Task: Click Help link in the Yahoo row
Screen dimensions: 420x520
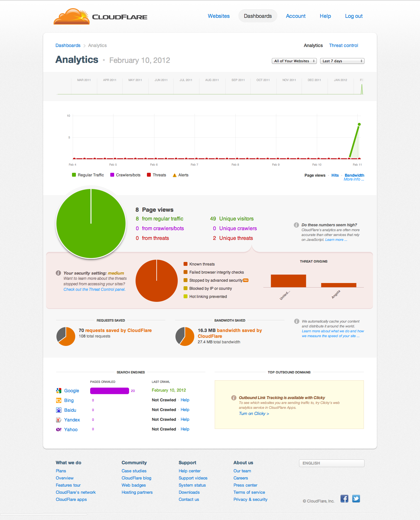Action: point(185,429)
